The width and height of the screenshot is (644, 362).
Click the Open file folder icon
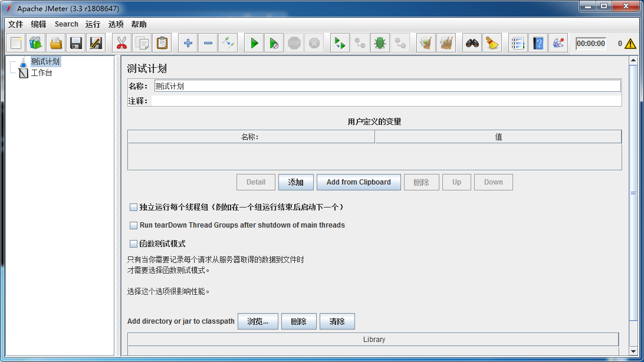click(56, 43)
